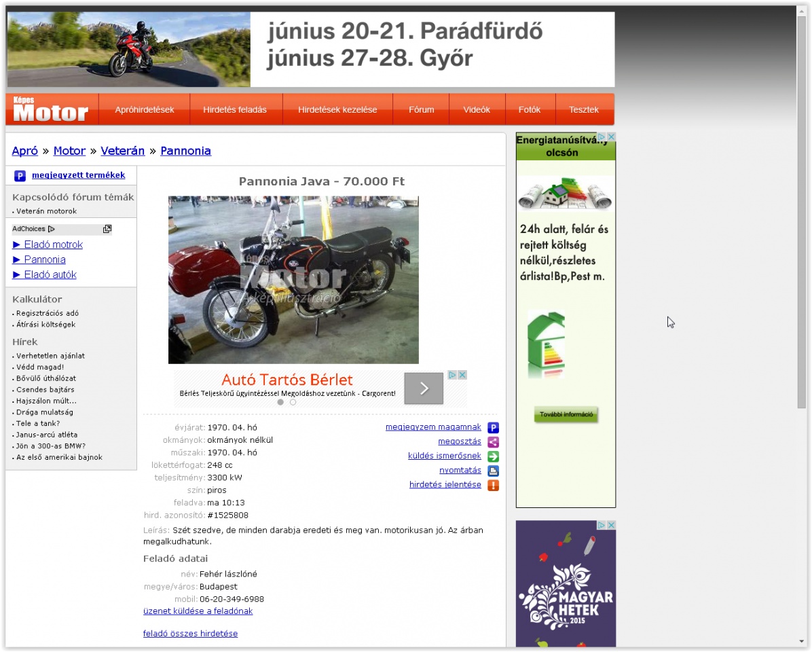This screenshot has width=812, height=652.
Task: Click the Képes Motor logo
Action: click(52, 109)
